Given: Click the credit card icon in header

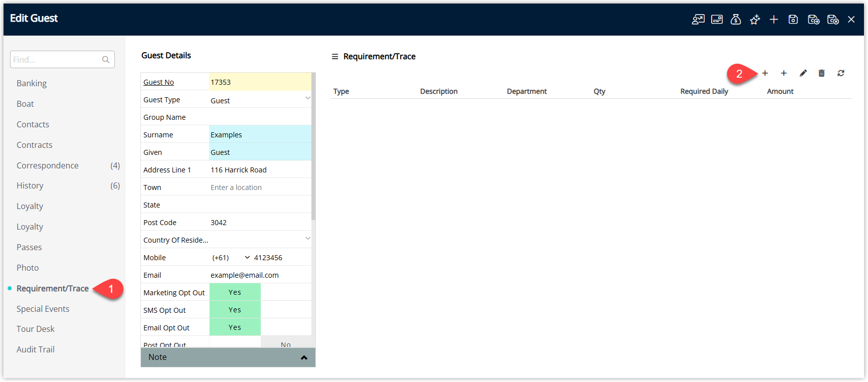Looking at the screenshot, I should [717, 20].
